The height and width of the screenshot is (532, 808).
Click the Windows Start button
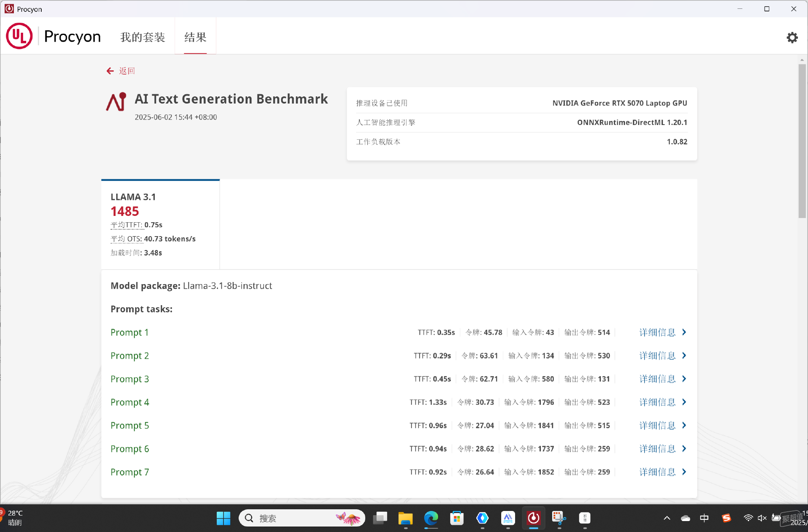223,518
